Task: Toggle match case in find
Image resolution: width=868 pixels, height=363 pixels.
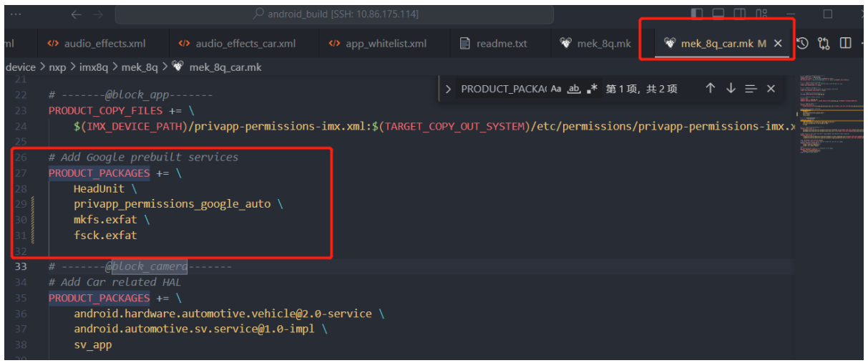Action: tap(556, 89)
